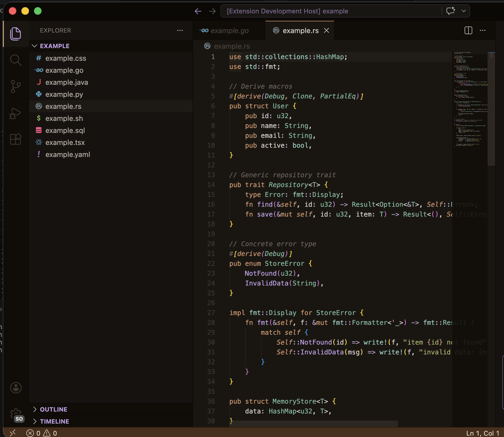
Task: Click the command center search box
Action: click(331, 11)
